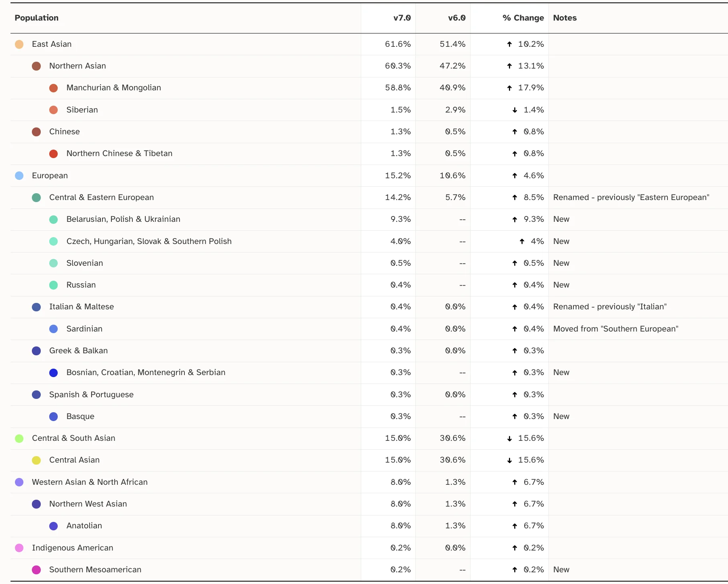The height and width of the screenshot is (584, 728).
Task: Click the 61.6% v7.0 value for East Asian
Action: pos(398,44)
